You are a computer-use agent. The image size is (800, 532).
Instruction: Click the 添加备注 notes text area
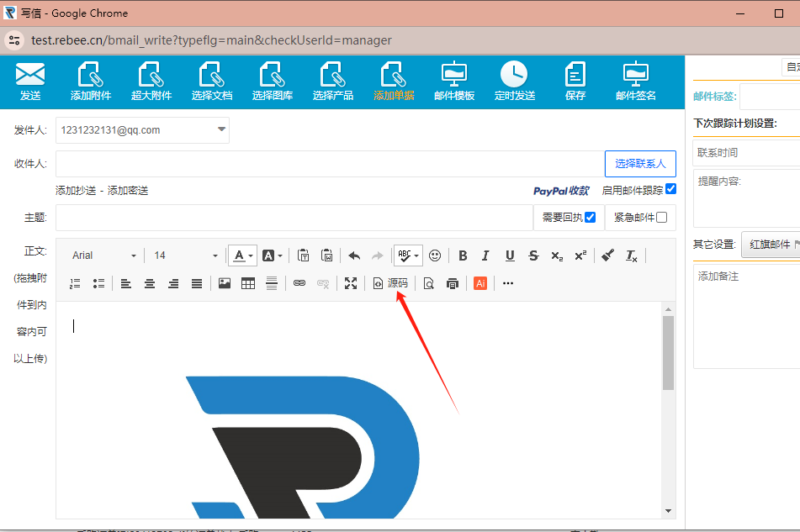(746, 316)
